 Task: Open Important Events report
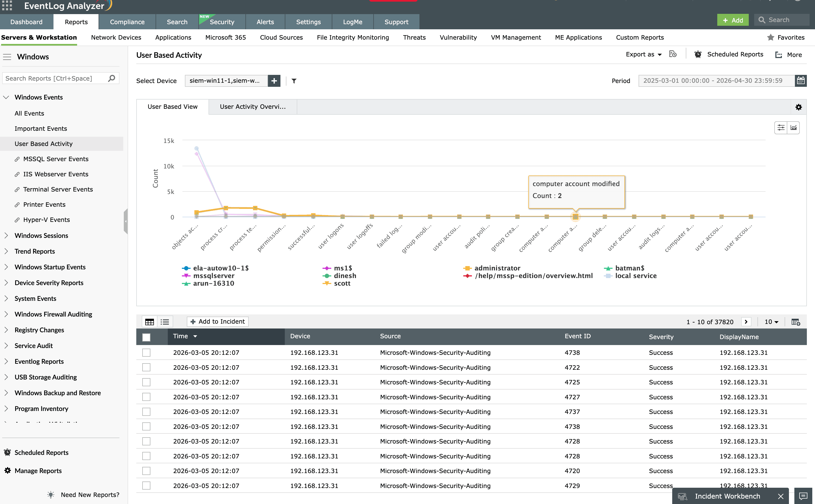41,129
